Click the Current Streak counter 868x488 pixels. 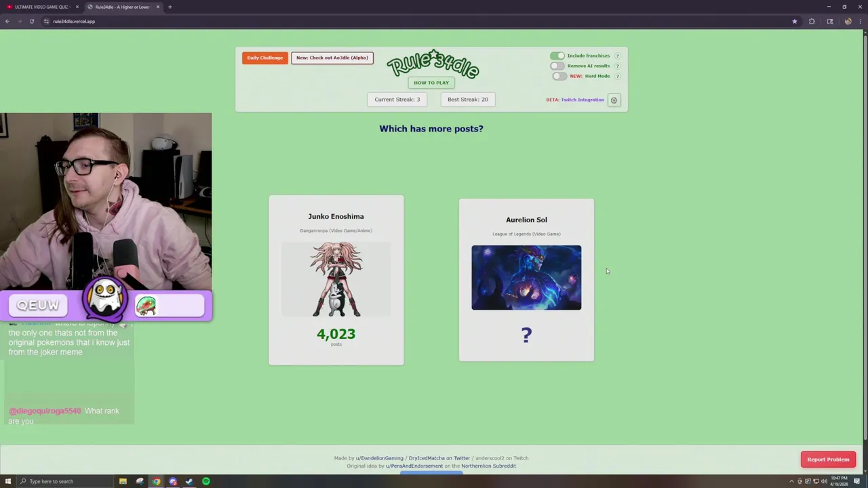click(397, 100)
